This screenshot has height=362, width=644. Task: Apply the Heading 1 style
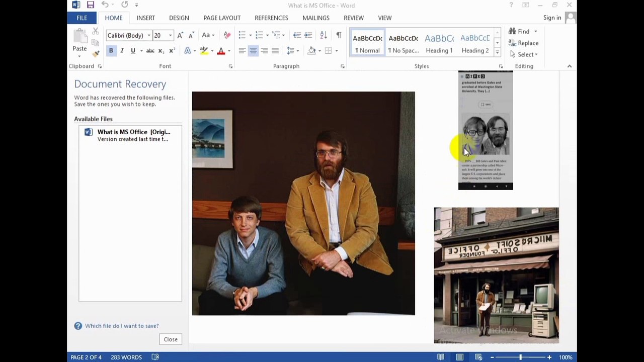click(x=439, y=43)
